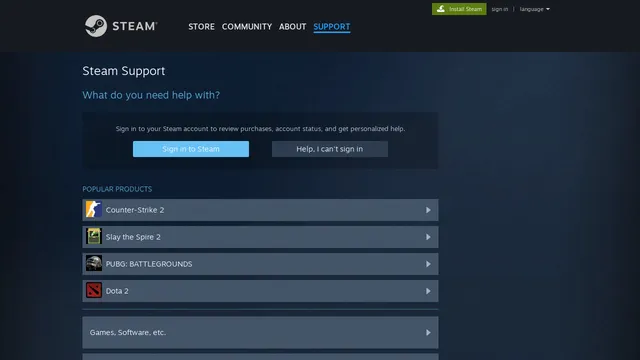Open the Counter-Strike 2 game icon

93,209
